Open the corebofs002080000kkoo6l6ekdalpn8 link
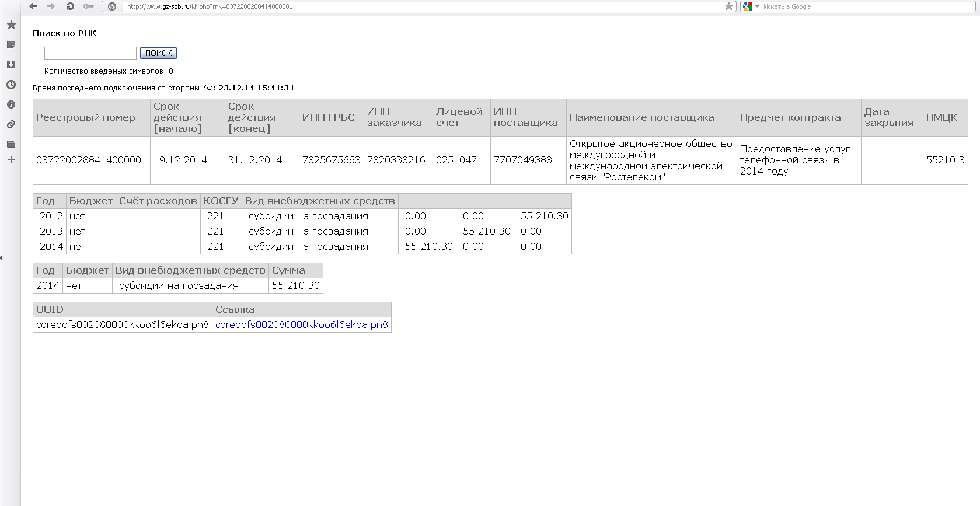Image resolution: width=980 pixels, height=506 pixels. 302,324
